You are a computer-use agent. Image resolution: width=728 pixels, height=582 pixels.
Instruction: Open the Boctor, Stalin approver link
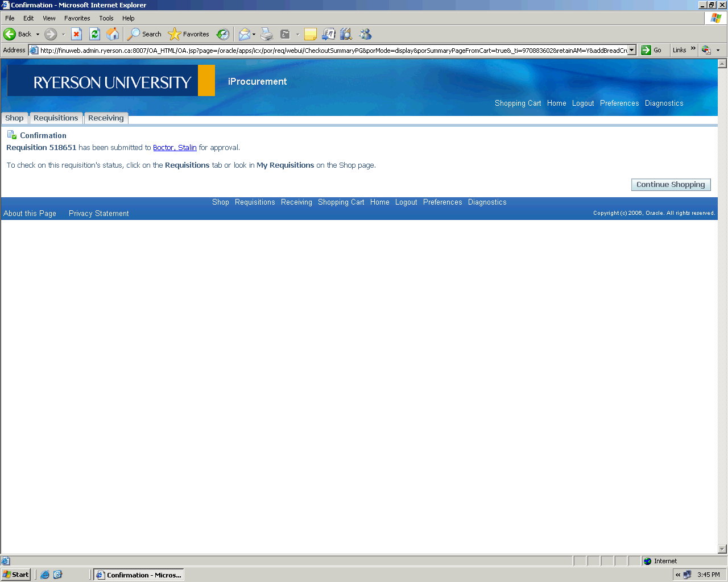[175, 148]
